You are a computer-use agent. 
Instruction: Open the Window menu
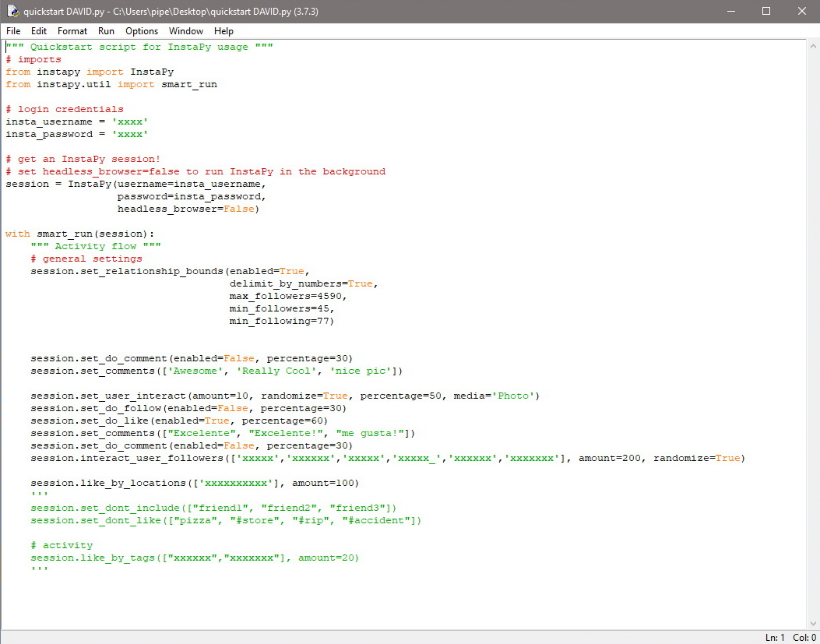point(185,31)
